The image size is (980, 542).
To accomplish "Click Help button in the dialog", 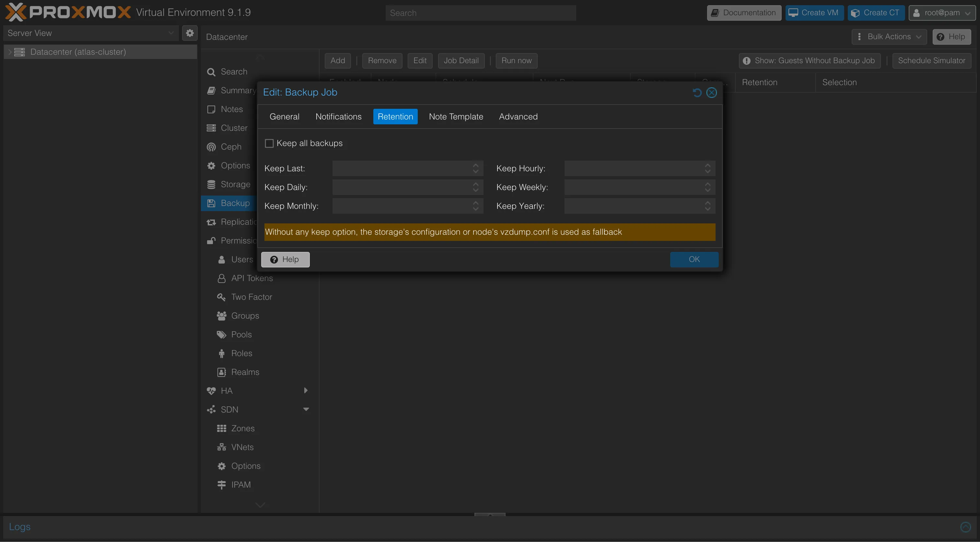I will pyautogui.click(x=285, y=260).
